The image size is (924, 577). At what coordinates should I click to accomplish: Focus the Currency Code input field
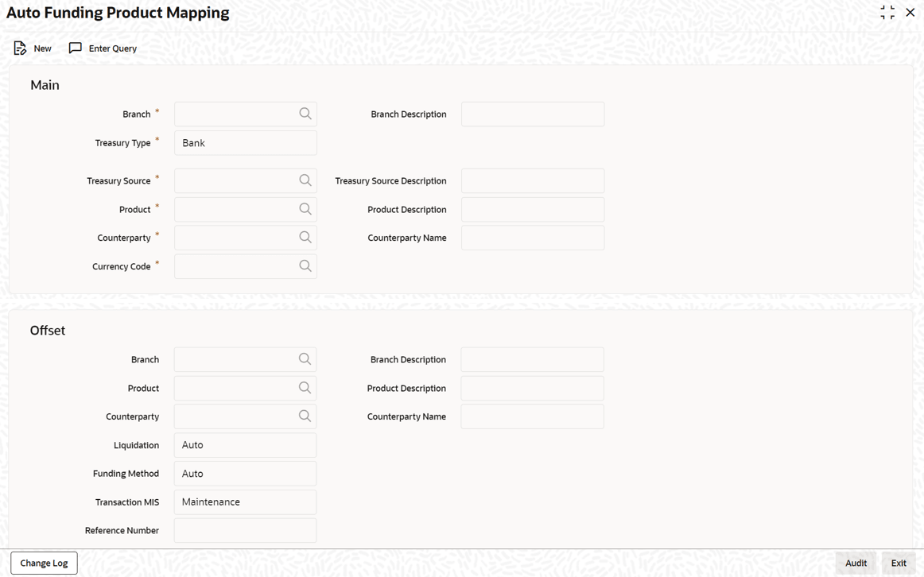246,267
